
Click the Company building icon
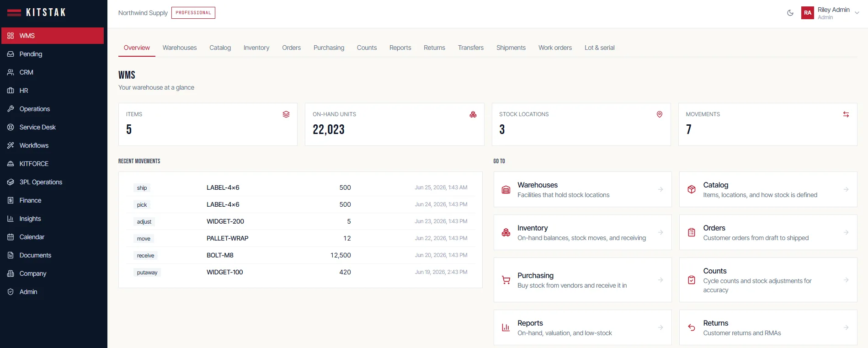(11, 273)
